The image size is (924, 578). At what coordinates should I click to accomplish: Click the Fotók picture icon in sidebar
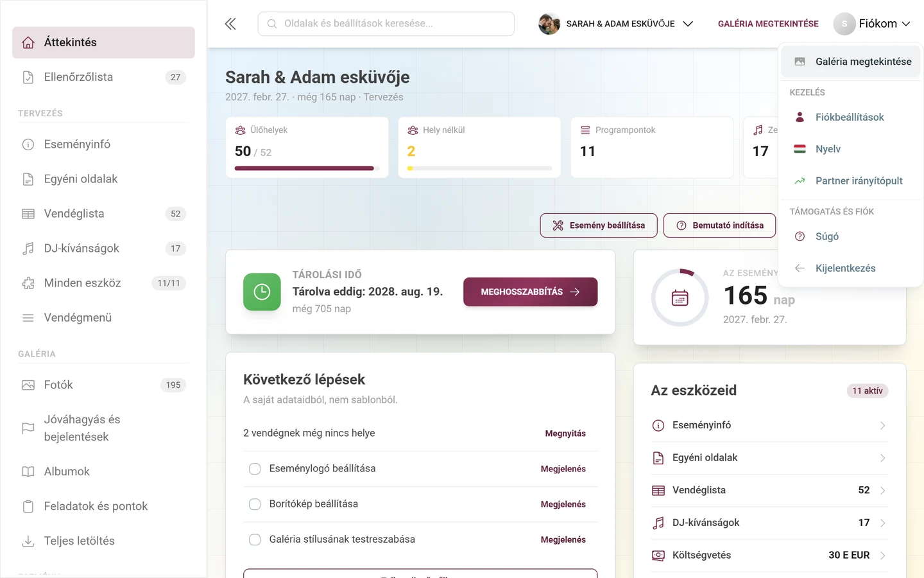(x=28, y=385)
